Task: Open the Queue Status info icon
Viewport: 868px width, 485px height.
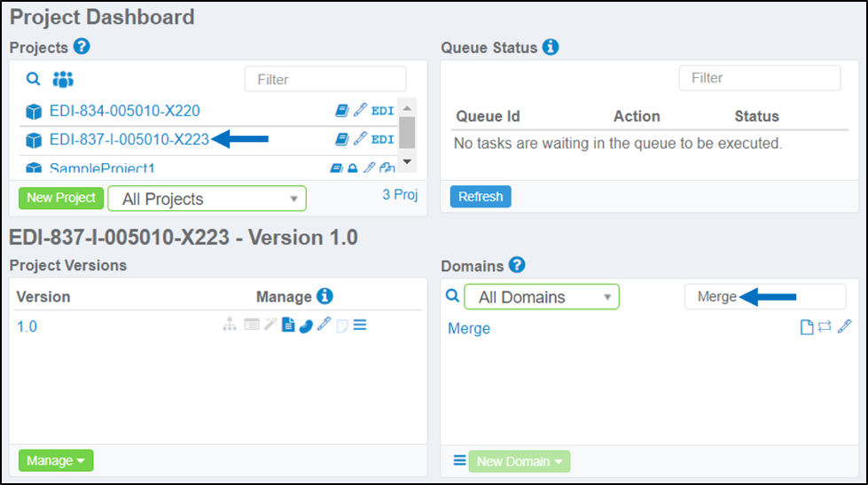Action: click(x=551, y=47)
